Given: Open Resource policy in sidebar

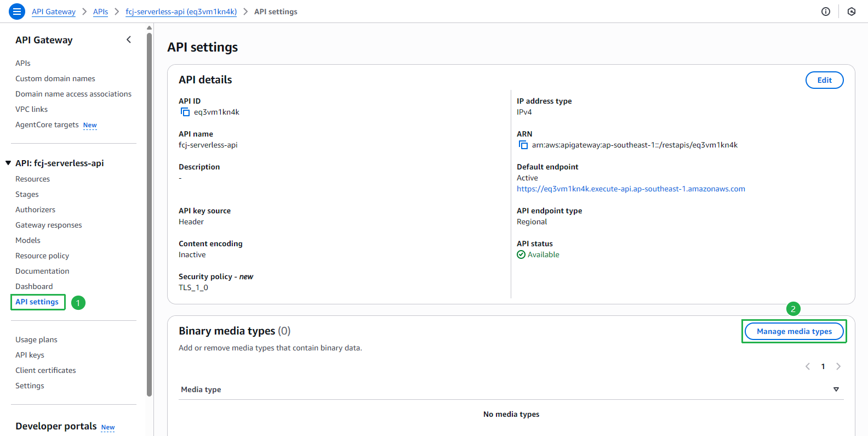Looking at the screenshot, I should coord(42,256).
